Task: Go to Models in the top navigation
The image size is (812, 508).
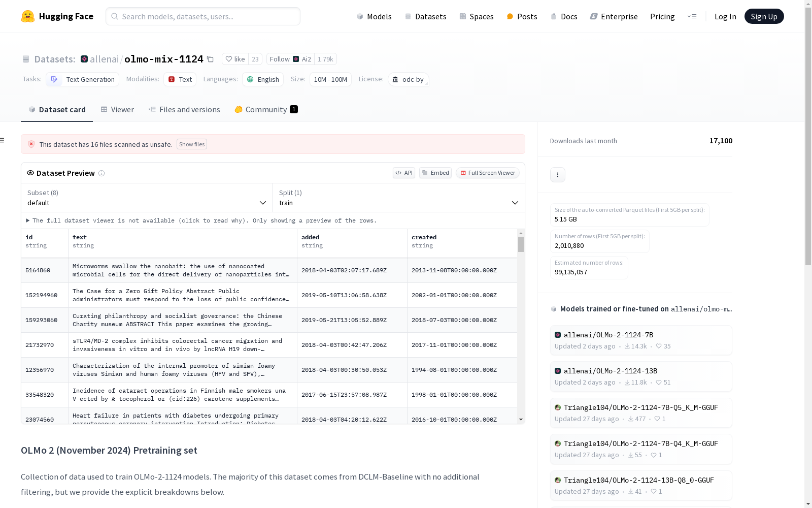Action: (374, 16)
